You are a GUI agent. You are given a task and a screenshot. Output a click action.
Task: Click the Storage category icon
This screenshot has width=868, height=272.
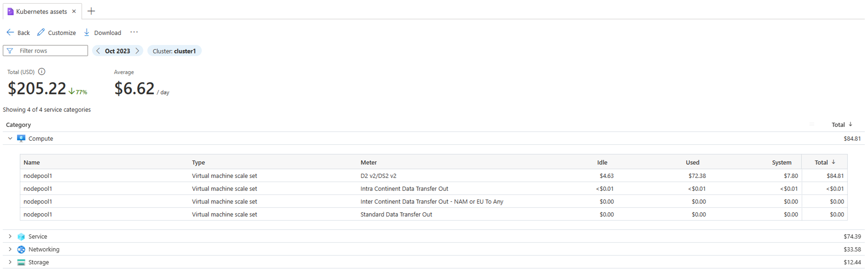(x=21, y=262)
